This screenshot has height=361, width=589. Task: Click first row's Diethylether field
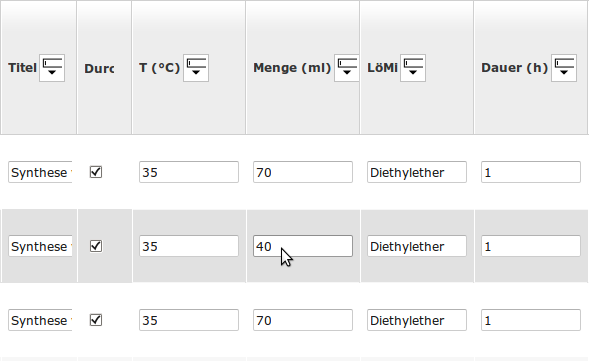[x=417, y=172]
